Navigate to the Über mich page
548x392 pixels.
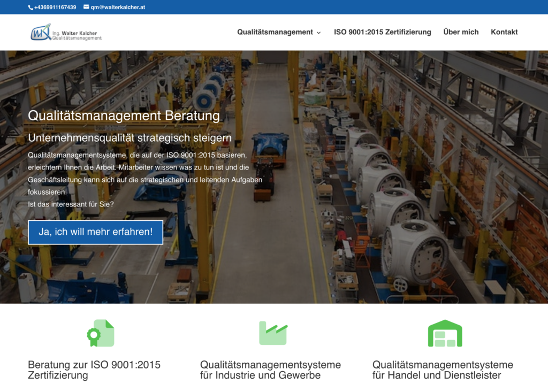(x=461, y=32)
